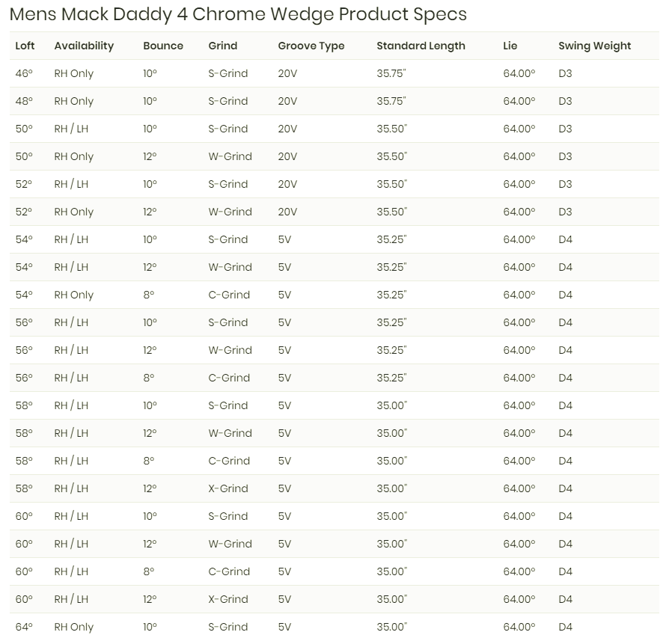Click the D3 swing weight in 46° row

pyautogui.click(x=565, y=74)
